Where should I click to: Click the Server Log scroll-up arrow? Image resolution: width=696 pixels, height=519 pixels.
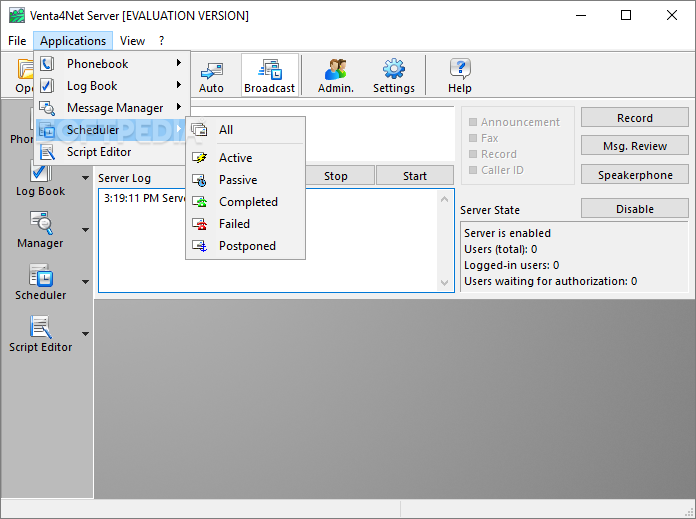pyautogui.click(x=444, y=199)
